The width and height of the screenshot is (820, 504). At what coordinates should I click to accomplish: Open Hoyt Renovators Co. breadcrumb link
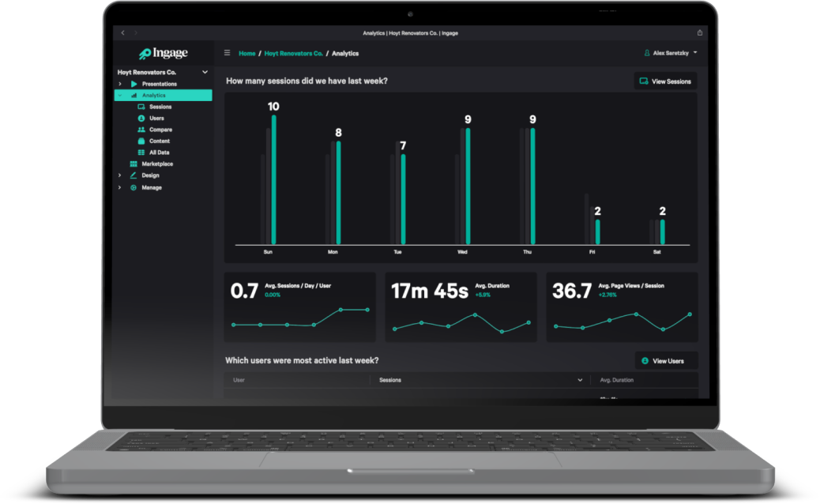coord(293,54)
